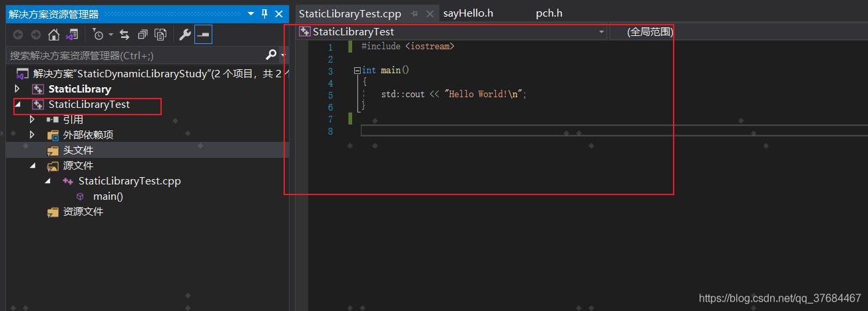Expand the StaticLibrary project node
The width and height of the screenshot is (868, 311).
click(17, 89)
